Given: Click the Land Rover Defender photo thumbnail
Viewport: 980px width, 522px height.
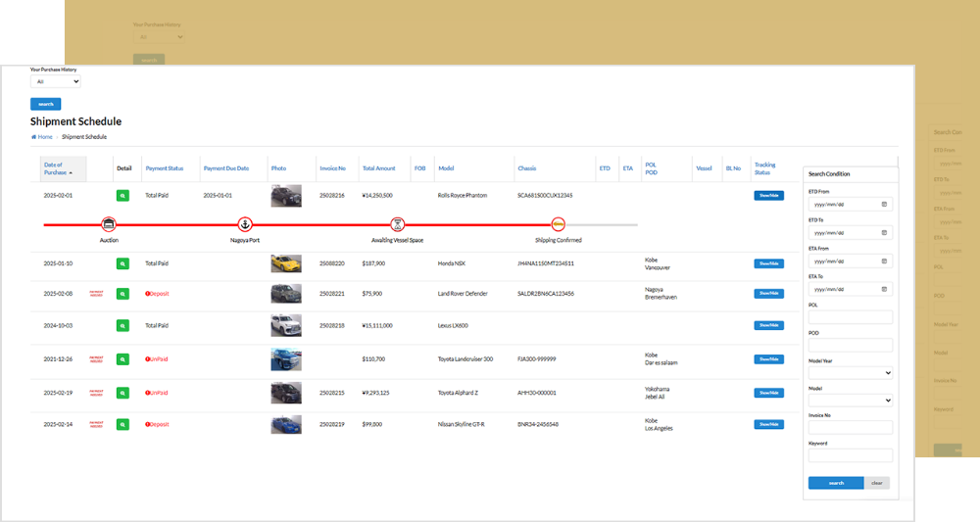Looking at the screenshot, I should (286, 294).
